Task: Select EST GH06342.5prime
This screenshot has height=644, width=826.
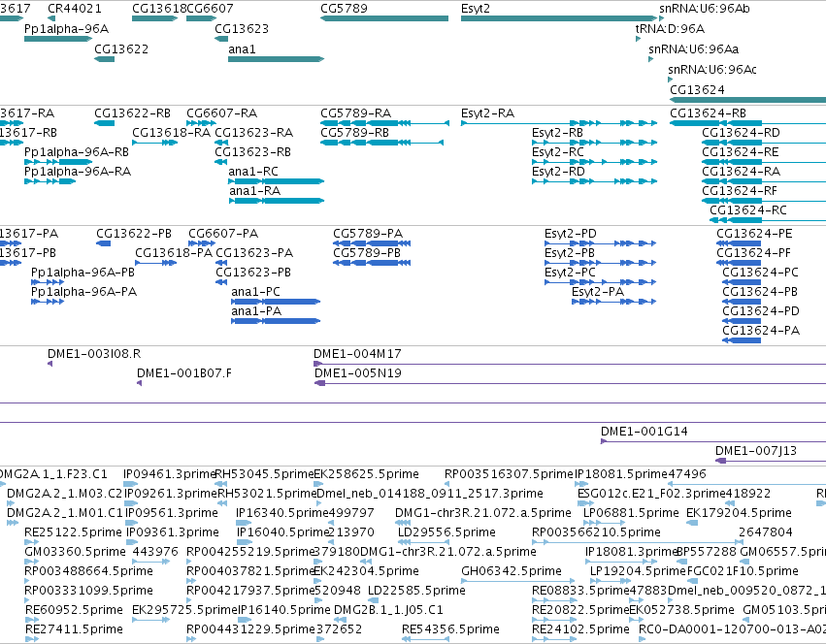Action: (x=512, y=572)
